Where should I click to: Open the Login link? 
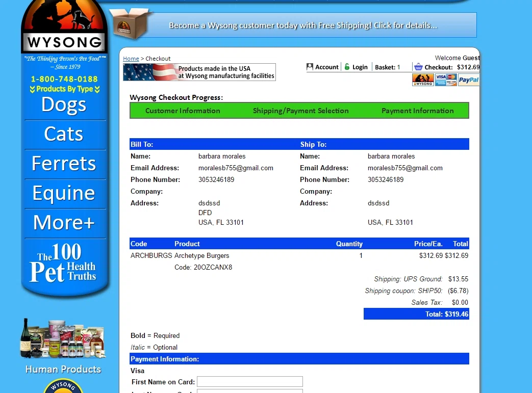pyautogui.click(x=360, y=67)
